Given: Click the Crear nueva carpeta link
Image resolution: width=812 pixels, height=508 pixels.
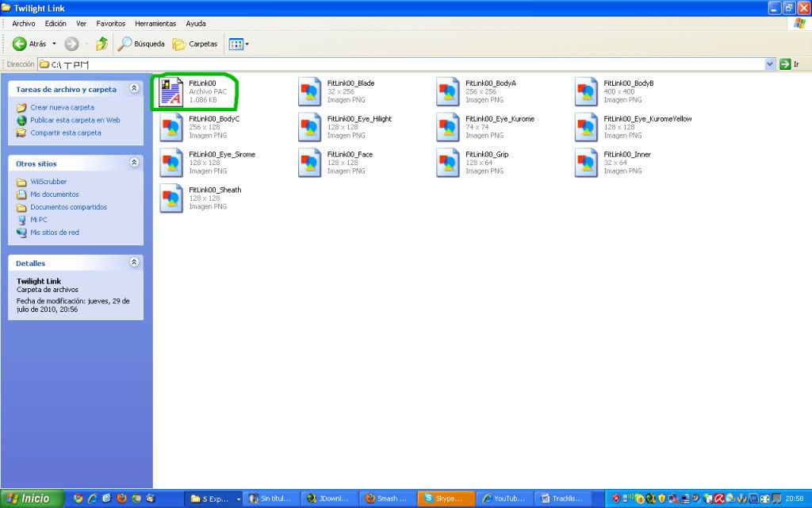Looking at the screenshot, I should coord(62,107).
